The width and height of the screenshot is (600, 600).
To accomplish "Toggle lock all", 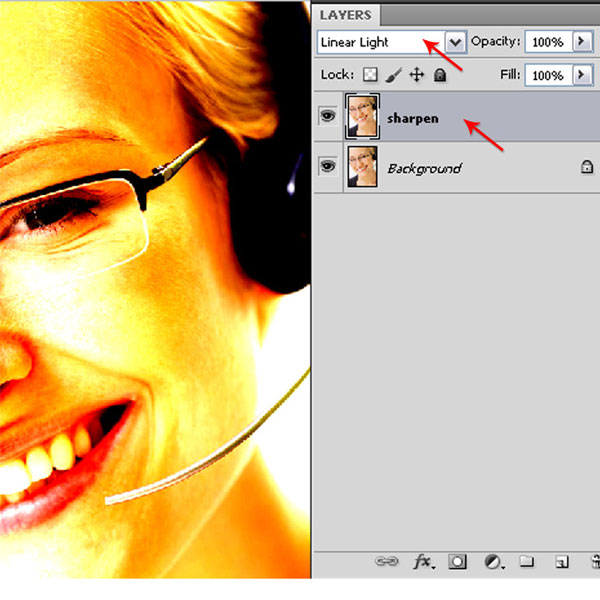I will 440,75.
